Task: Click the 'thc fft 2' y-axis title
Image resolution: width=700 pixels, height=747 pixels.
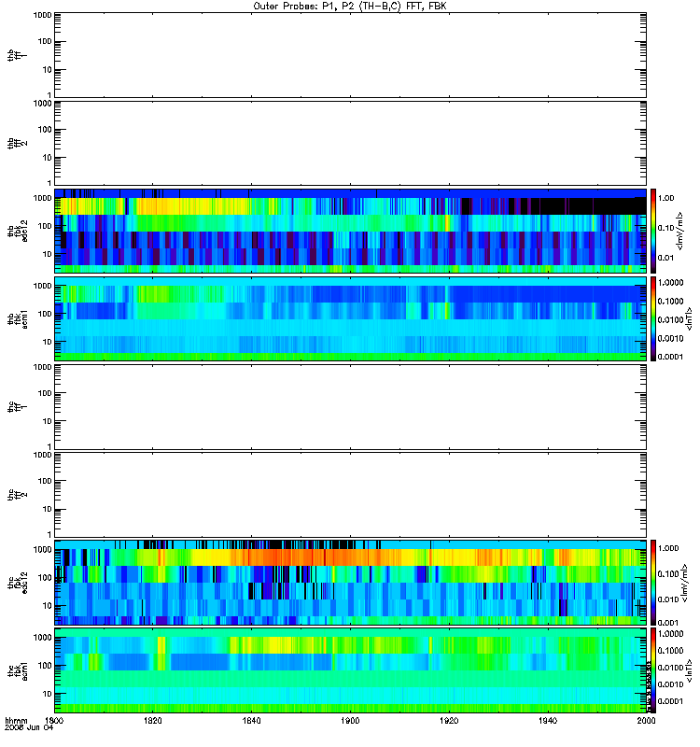Action: tap(18, 495)
